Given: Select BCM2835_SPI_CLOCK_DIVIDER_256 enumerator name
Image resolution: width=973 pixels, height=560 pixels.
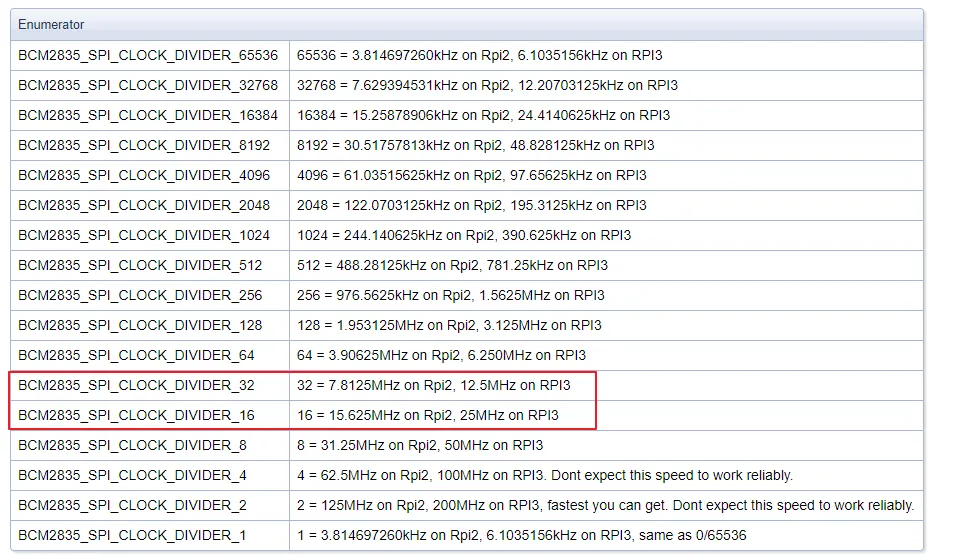Looking at the screenshot, I should pyautogui.click(x=140, y=296).
